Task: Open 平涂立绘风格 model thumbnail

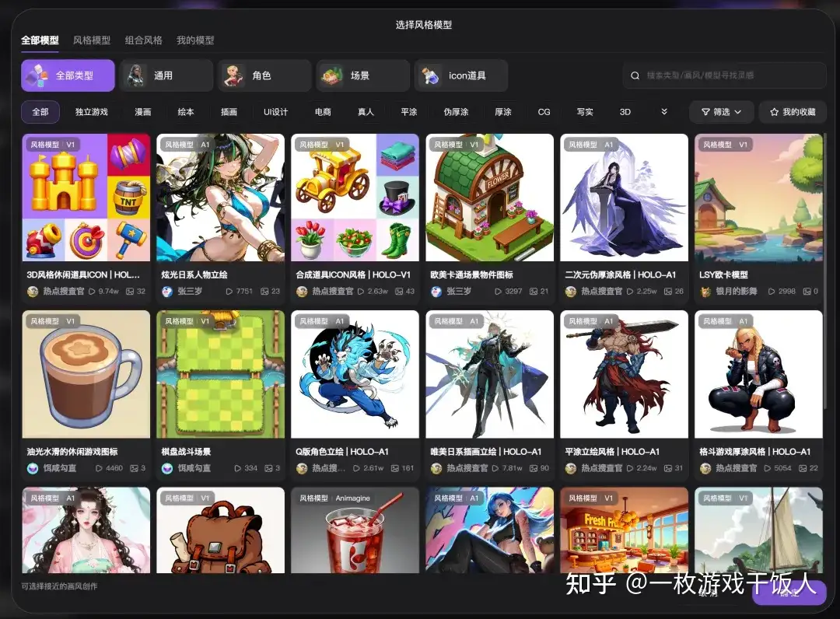Action: click(624, 374)
